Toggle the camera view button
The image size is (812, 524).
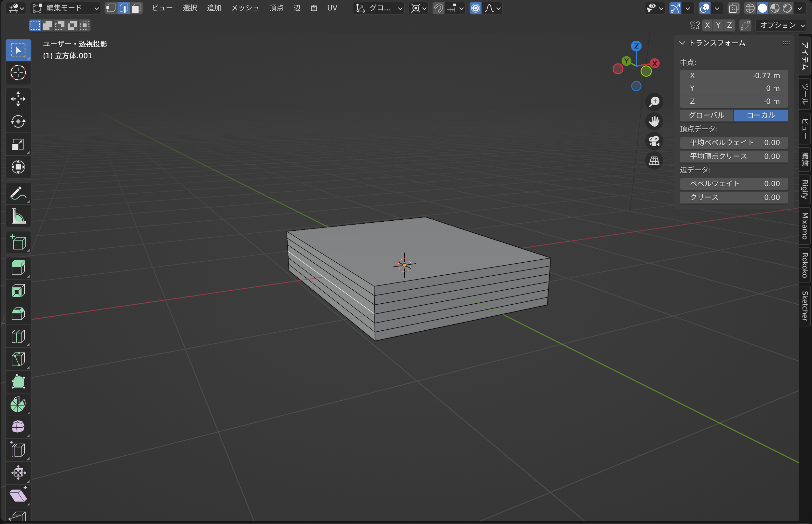(654, 141)
